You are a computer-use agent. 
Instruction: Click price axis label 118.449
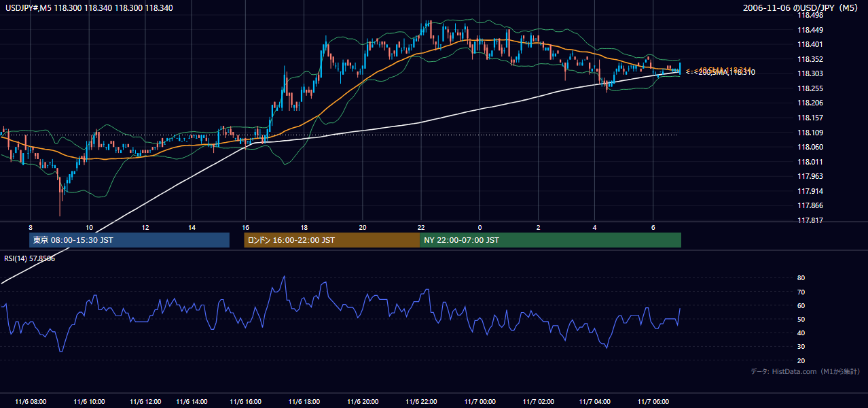click(810, 30)
